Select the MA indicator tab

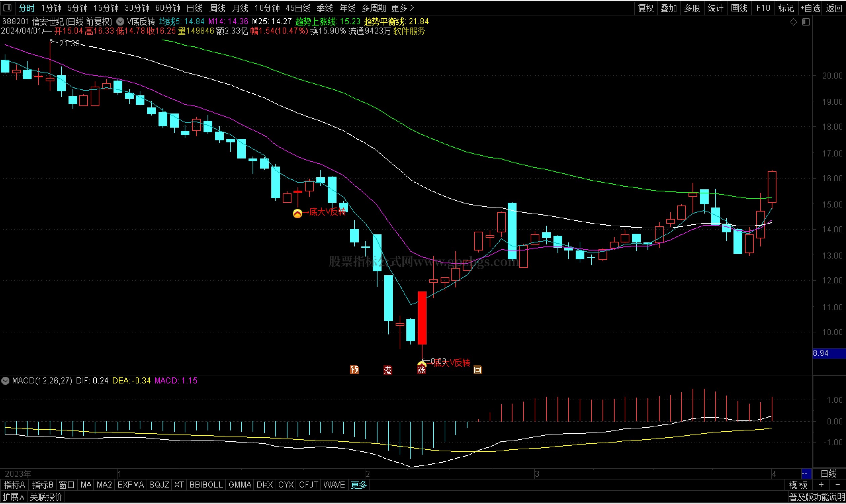tap(86, 485)
